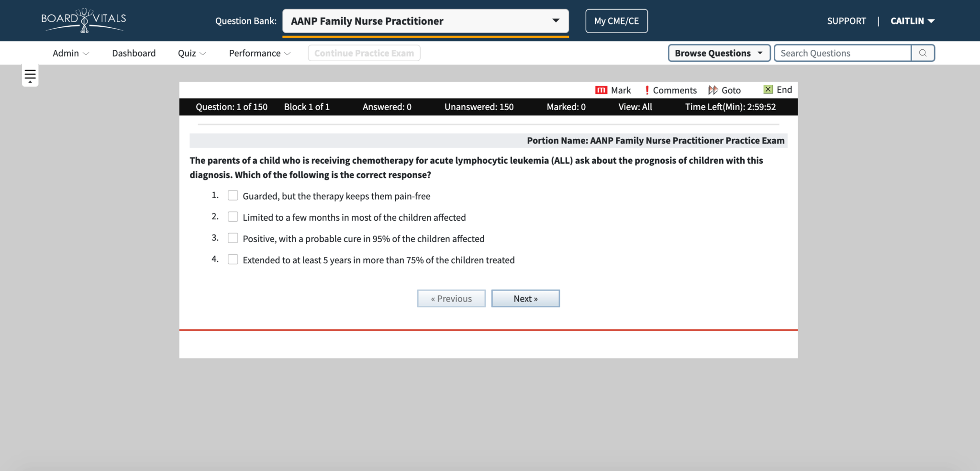Open the My CME/CE button
The width and height of the screenshot is (980, 471).
pos(616,21)
